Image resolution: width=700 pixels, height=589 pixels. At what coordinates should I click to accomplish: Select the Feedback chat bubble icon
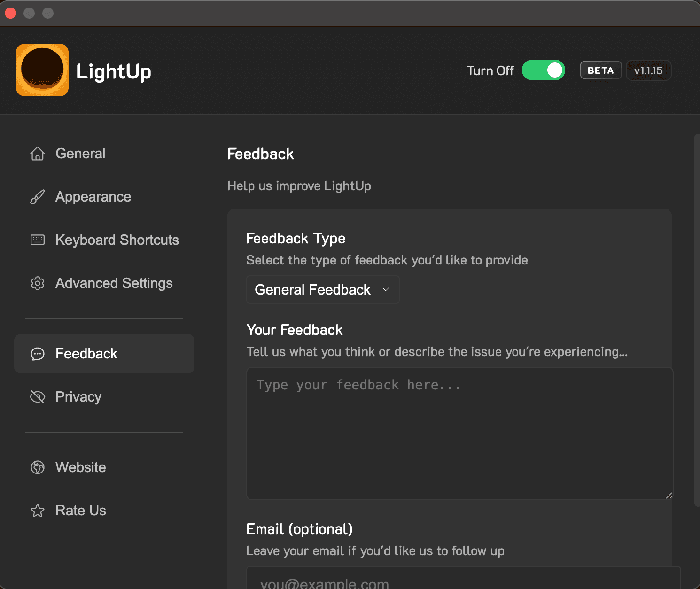click(x=37, y=354)
